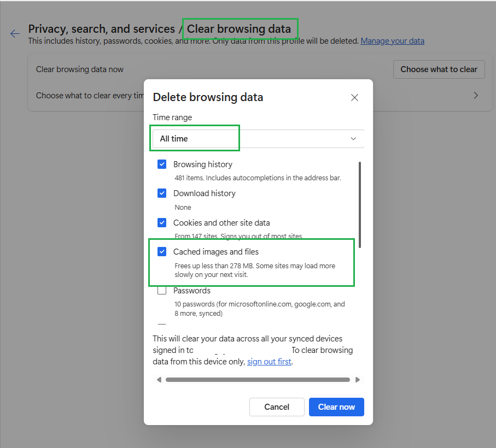Expand Choose what to clear every time row
This screenshot has height=448, width=496.
[x=476, y=96]
